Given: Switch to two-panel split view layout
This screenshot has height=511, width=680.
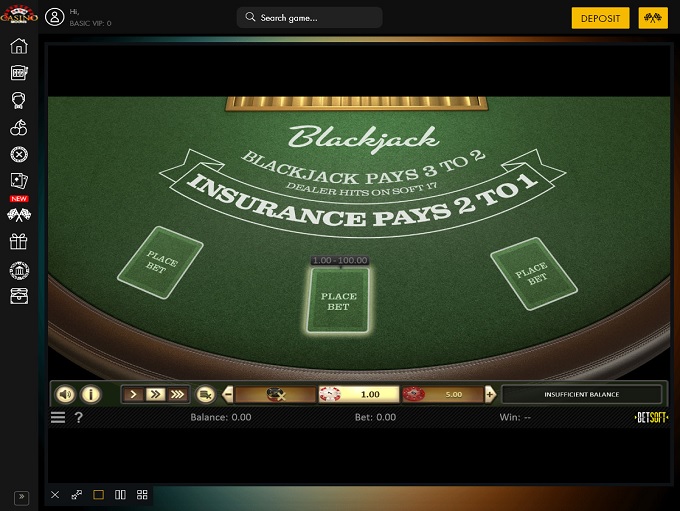Looking at the screenshot, I should point(120,495).
